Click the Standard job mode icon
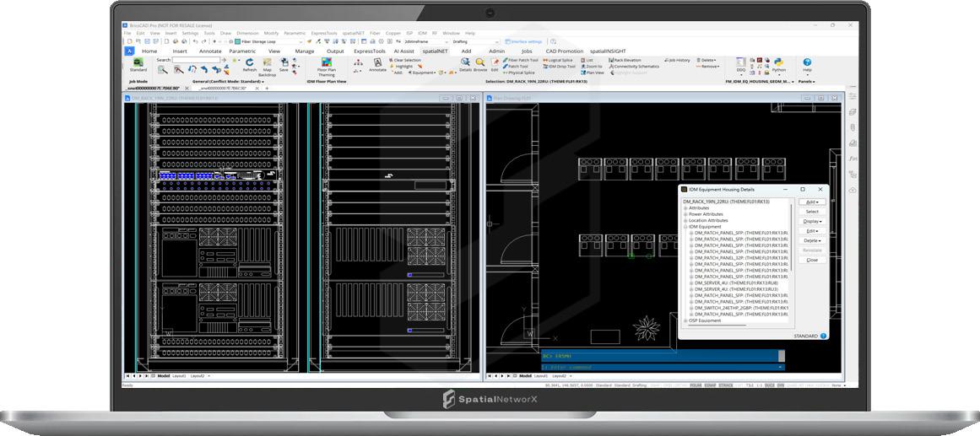Image resolution: width=980 pixels, height=436 pixels. [138, 62]
